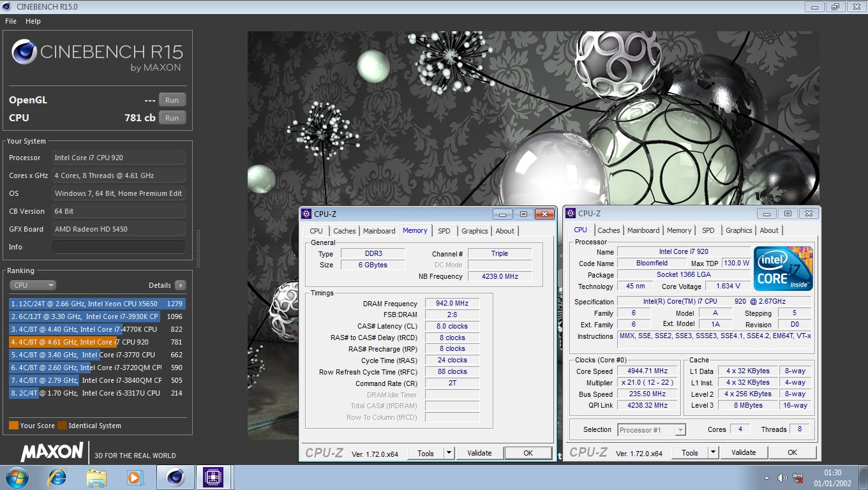
Task: Click Tools button in Memory CPU-Z window
Action: 426,453
